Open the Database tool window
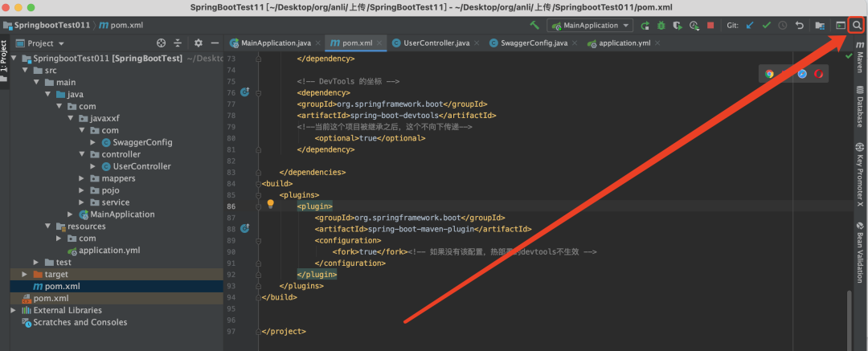868x351 pixels. coord(860,106)
